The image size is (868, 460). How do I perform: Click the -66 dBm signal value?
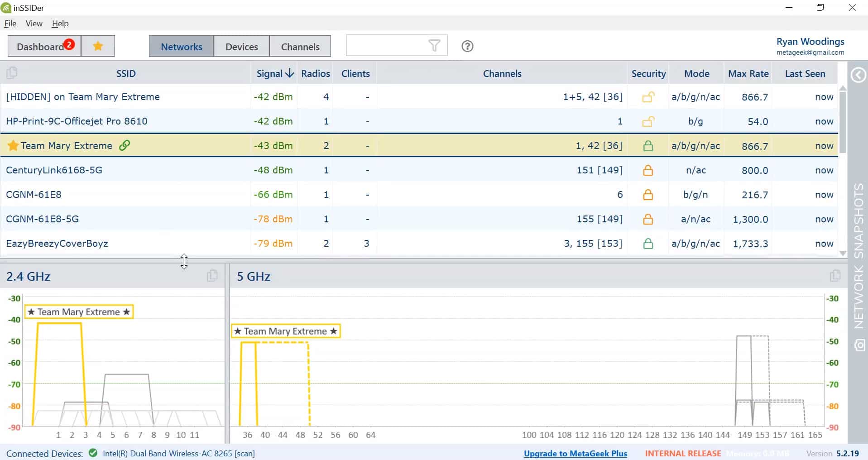point(273,195)
